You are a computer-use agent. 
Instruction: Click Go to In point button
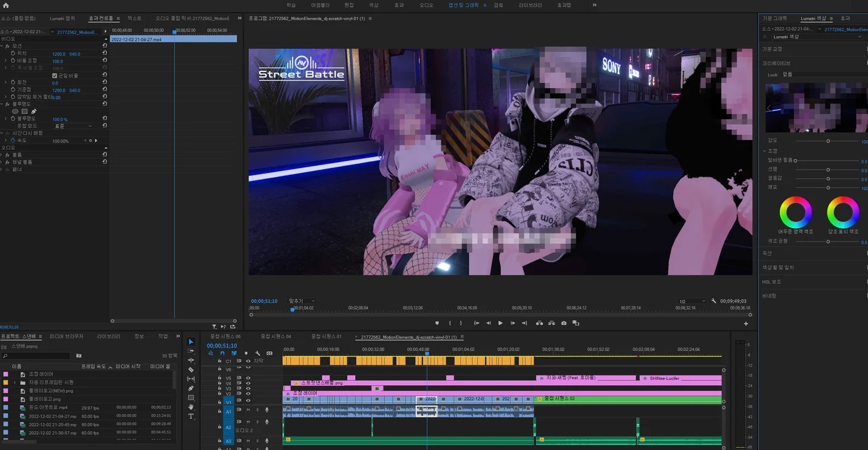476,323
